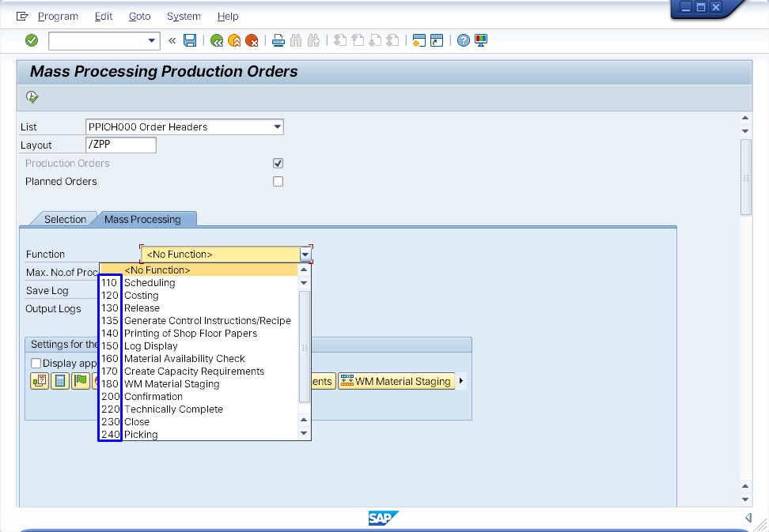Tick the Display app... checkbox in settings

(x=36, y=363)
